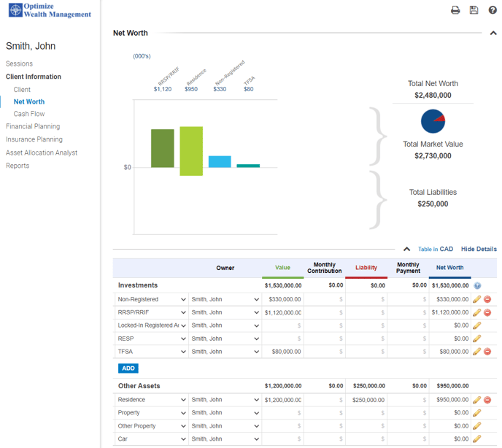Remove the Residence row with red minus icon
This screenshot has height=448, width=502.
tap(487, 400)
